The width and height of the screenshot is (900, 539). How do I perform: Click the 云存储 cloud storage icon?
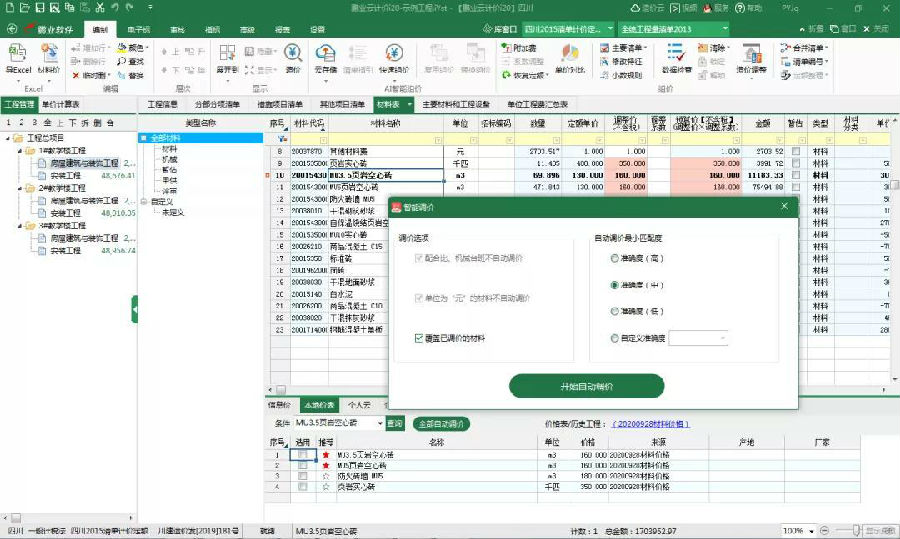point(326,58)
